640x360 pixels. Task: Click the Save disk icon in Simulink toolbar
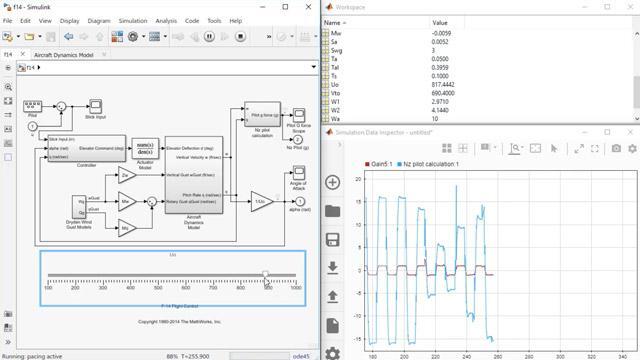click(x=51, y=37)
